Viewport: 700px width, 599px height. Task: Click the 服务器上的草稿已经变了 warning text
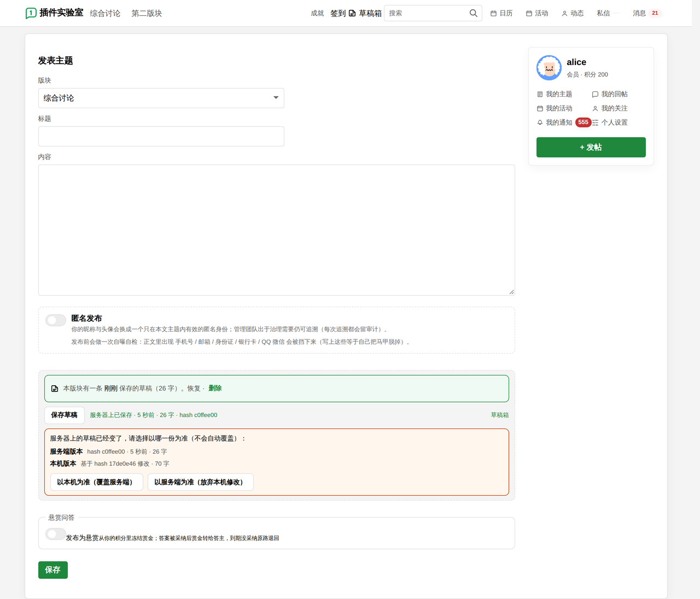pyautogui.click(x=148, y=439)
